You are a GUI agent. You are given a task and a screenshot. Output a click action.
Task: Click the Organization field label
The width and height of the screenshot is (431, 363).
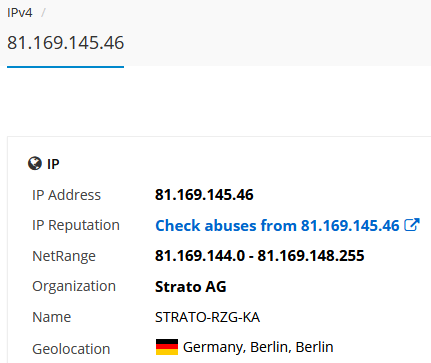click(74, 287)
